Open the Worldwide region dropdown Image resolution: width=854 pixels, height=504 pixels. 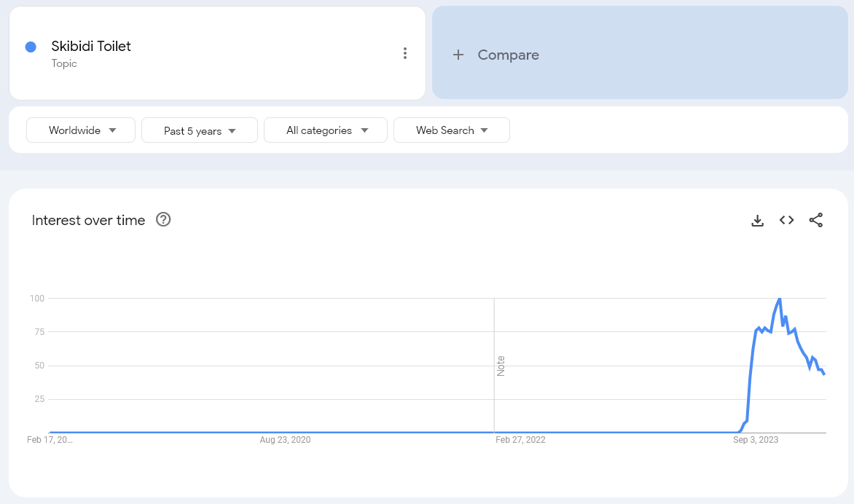[x=81, y=130]
